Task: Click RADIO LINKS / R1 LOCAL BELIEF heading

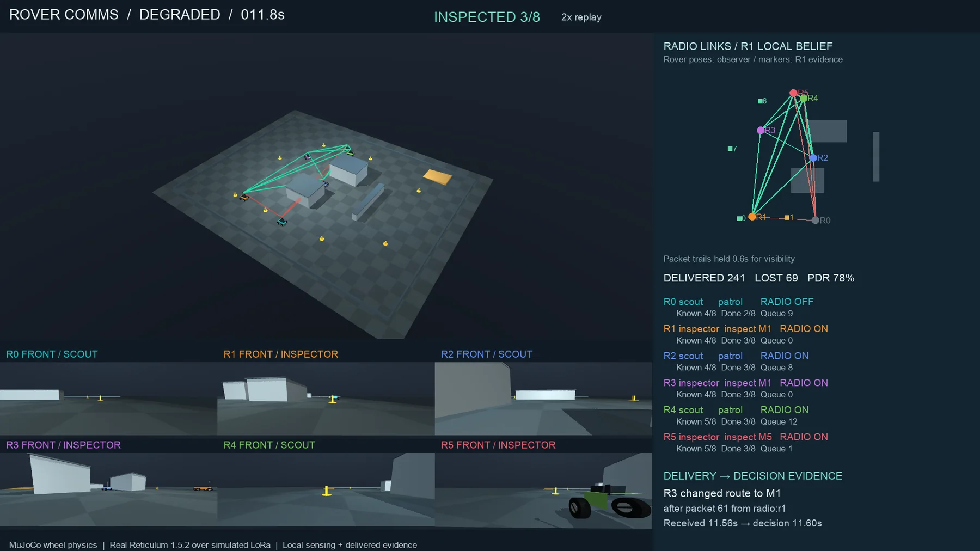Action: coord(748,46)
